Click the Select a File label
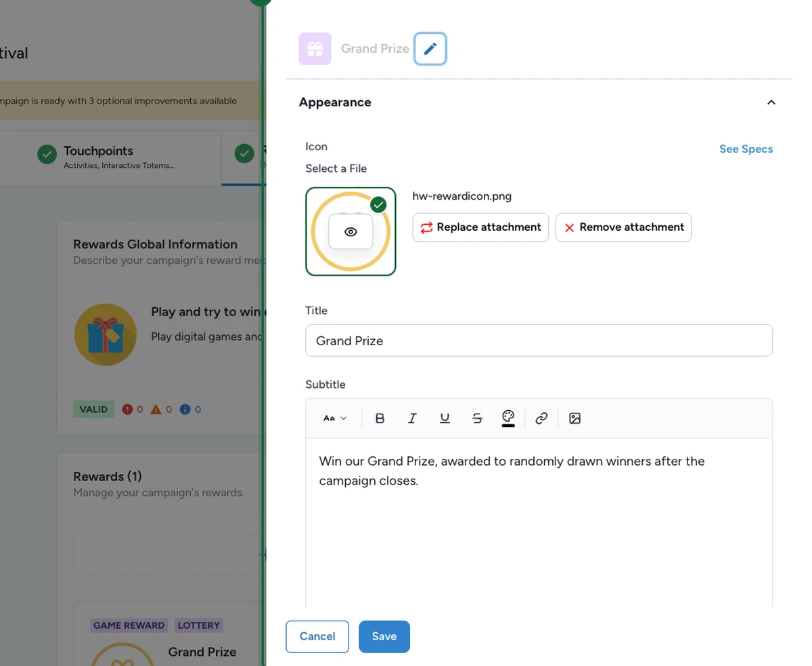Viewport: 812px width, 666px height. (x=336, y=169)
